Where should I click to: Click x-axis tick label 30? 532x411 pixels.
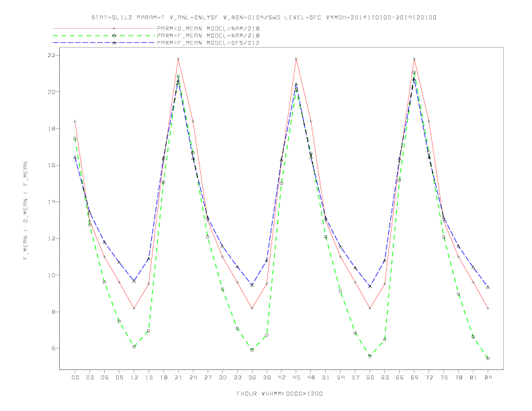[x=222, y=377]
